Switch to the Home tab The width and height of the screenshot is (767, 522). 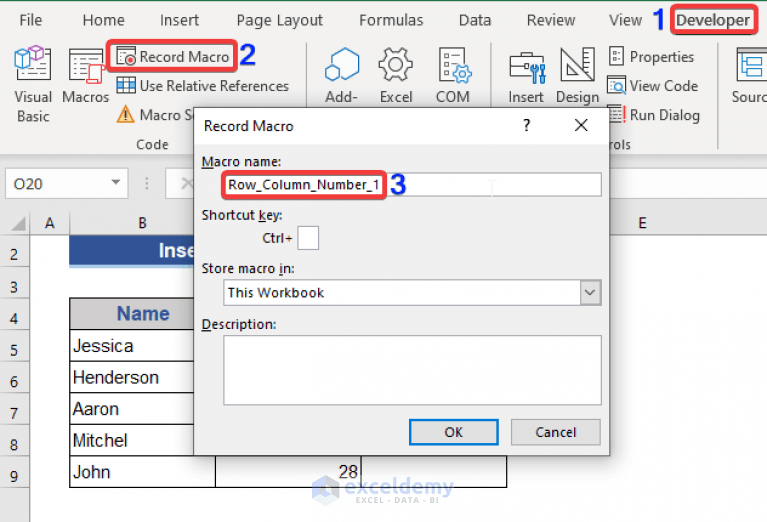(103, 20)
